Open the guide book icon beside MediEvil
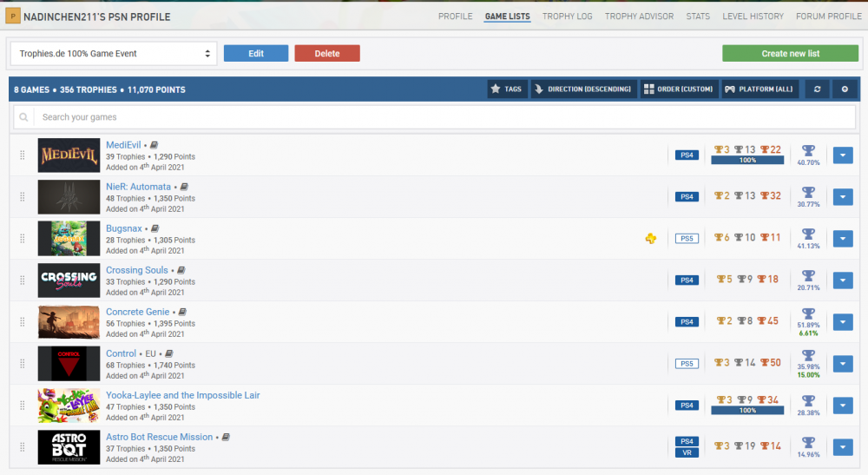This screenshot has width=868, height=475. tap(154, 145)
